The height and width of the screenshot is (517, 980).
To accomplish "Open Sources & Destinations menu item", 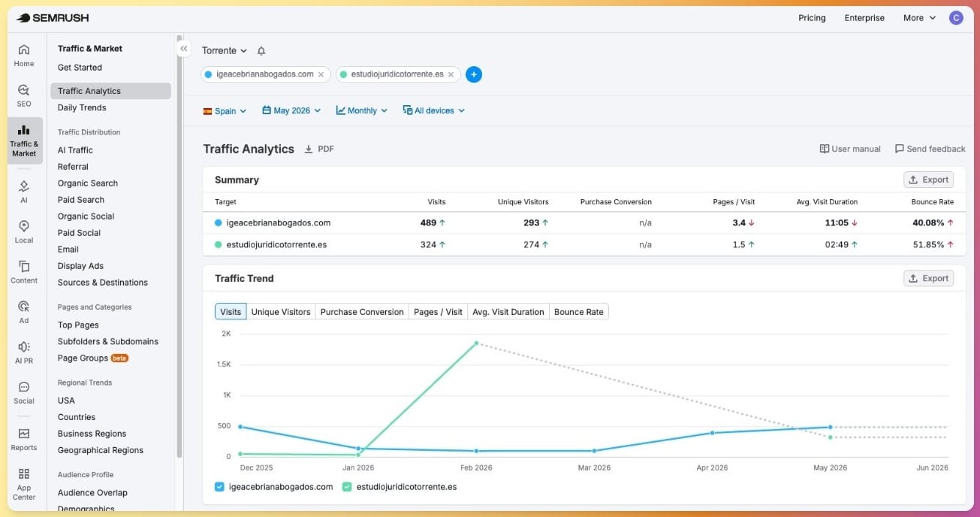I will (x=103, y=283).
